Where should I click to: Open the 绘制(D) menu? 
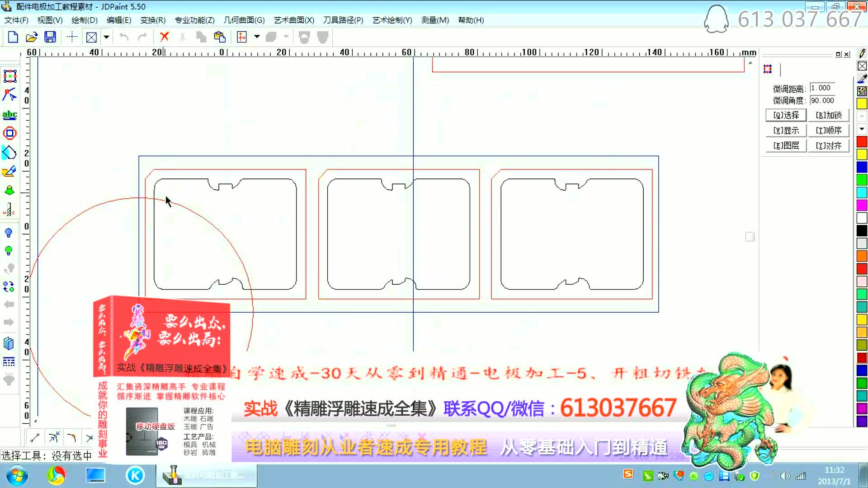tap(84, 20)
